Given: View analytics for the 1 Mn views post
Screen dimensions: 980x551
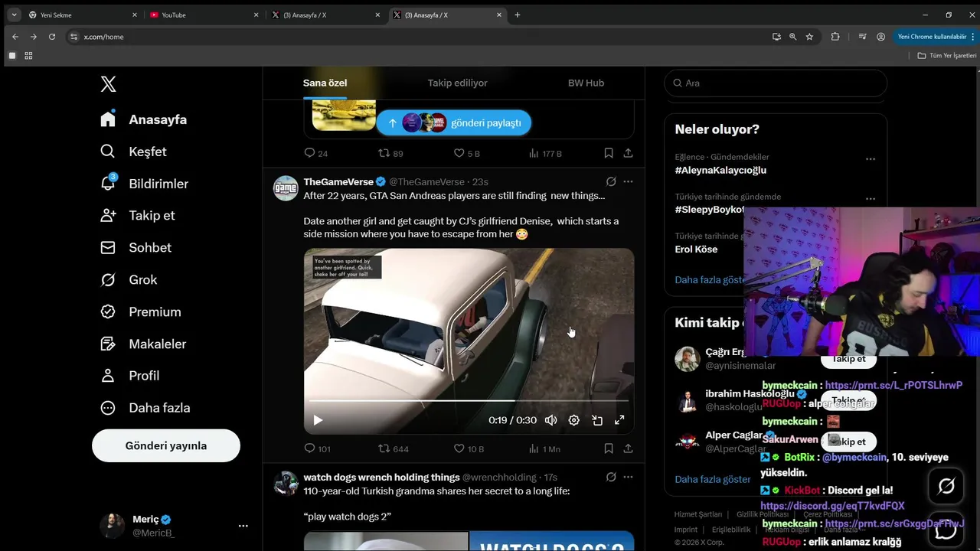Looking at the screenshot, I should point(544,448).
